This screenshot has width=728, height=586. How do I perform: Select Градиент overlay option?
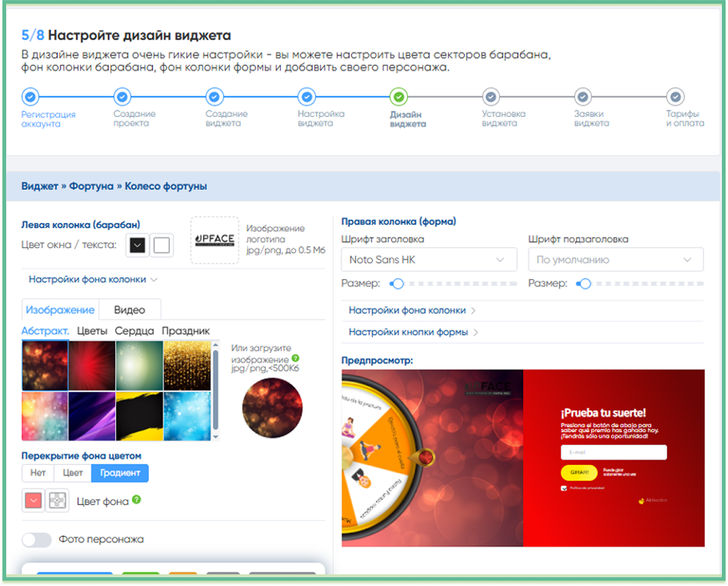pos(120,473)
